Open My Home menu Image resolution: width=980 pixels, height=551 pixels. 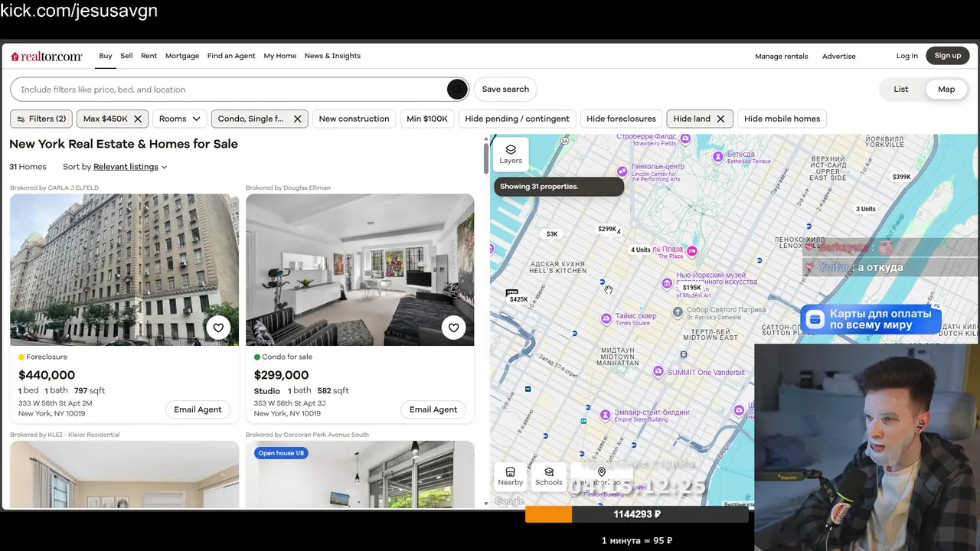click(280, 56)
